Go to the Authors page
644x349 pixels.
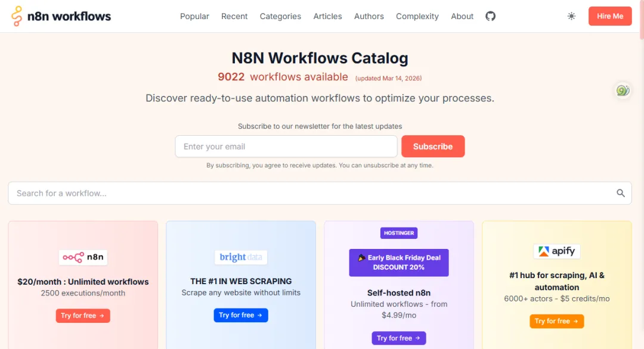(369, 17)
